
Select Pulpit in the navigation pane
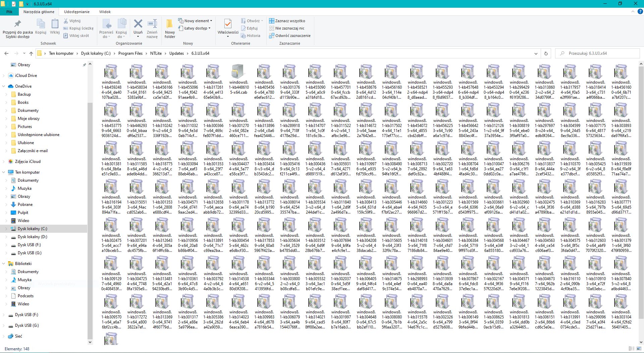23,213
